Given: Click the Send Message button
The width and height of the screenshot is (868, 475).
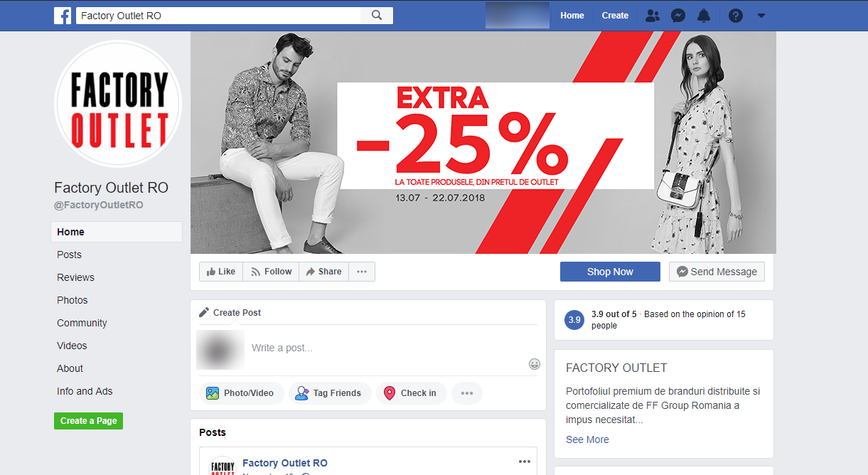Looking at the screenshot, I should [717, 272].
